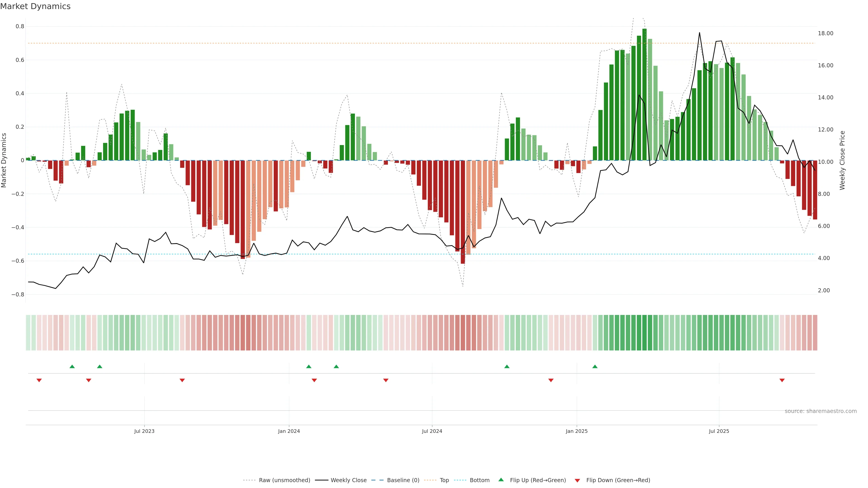Click the Market Dynamics chart title
Image resolution: width=868 pixels, height=488 pixels.
[x=35, y=6]
